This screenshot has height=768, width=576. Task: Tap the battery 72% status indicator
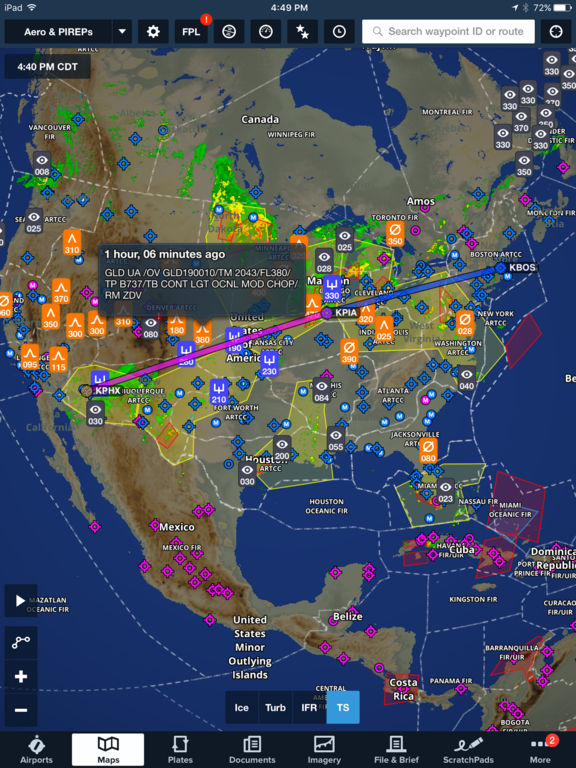pyautogui.click(x=552, y=8)
